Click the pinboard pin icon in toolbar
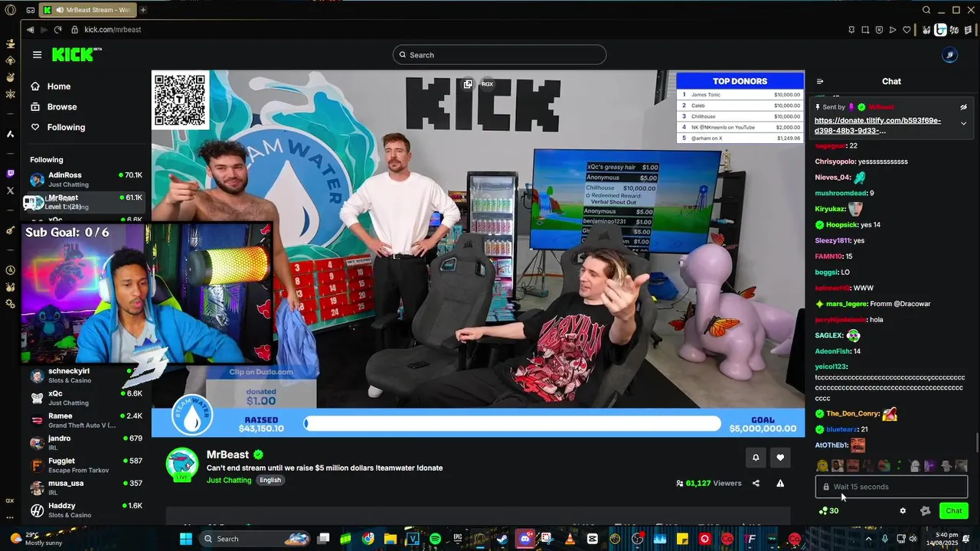This screenshot has height=551, width=980. click(x=851, y=30)
